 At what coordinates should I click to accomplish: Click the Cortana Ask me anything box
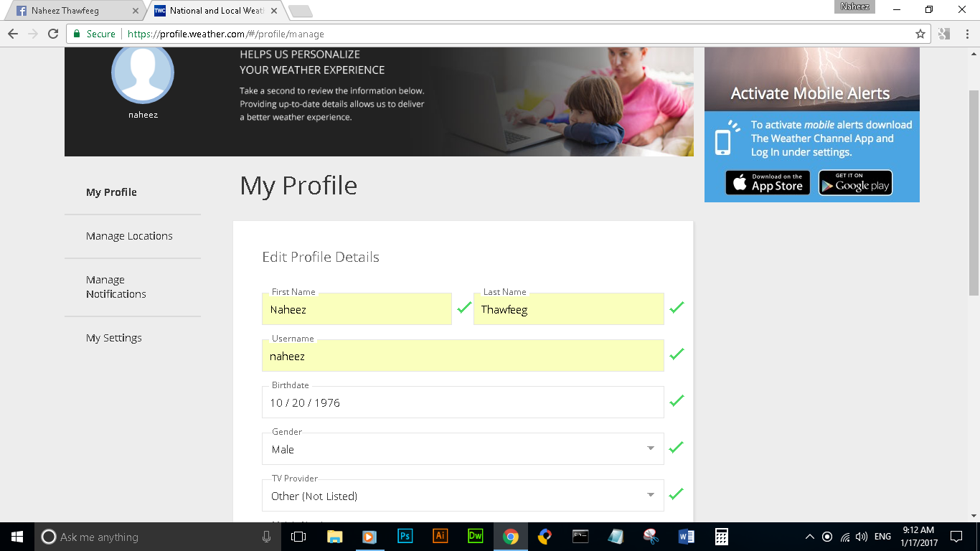tap(156, 537)
